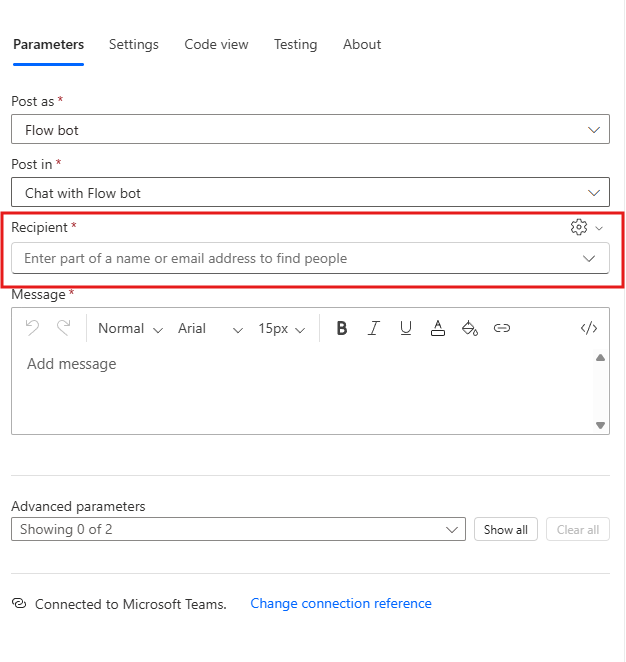Change the Arial font dropdown

tap(210, 328)
